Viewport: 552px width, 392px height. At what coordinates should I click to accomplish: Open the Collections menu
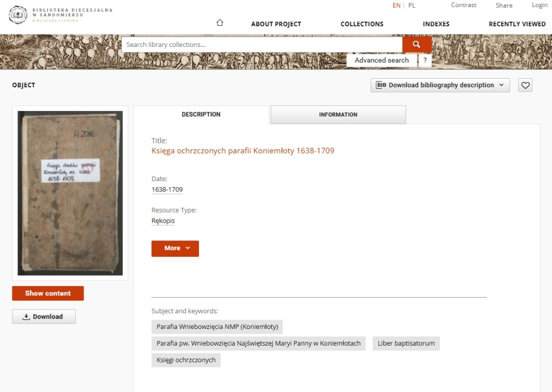coord(362,24)
